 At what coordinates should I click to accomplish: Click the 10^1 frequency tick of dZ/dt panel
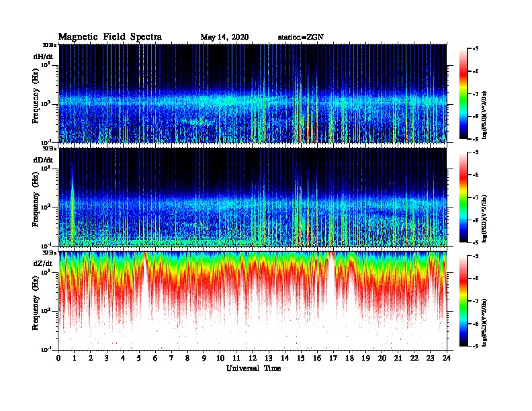click(x=46, y=271)
